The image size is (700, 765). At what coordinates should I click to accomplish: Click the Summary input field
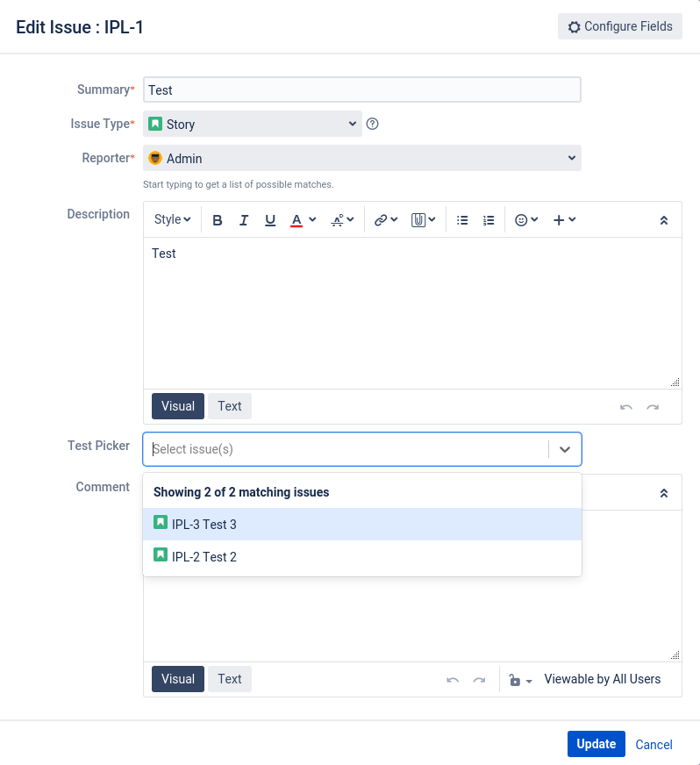(362, 89)
